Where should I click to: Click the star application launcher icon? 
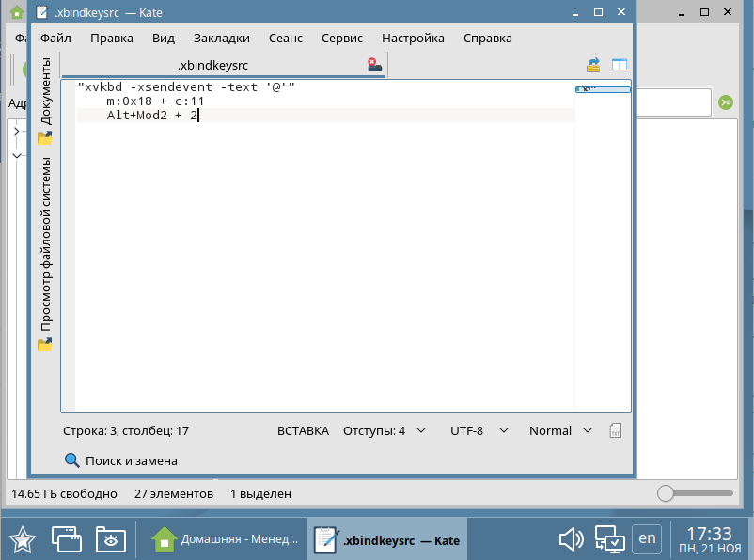pos(23,539)
